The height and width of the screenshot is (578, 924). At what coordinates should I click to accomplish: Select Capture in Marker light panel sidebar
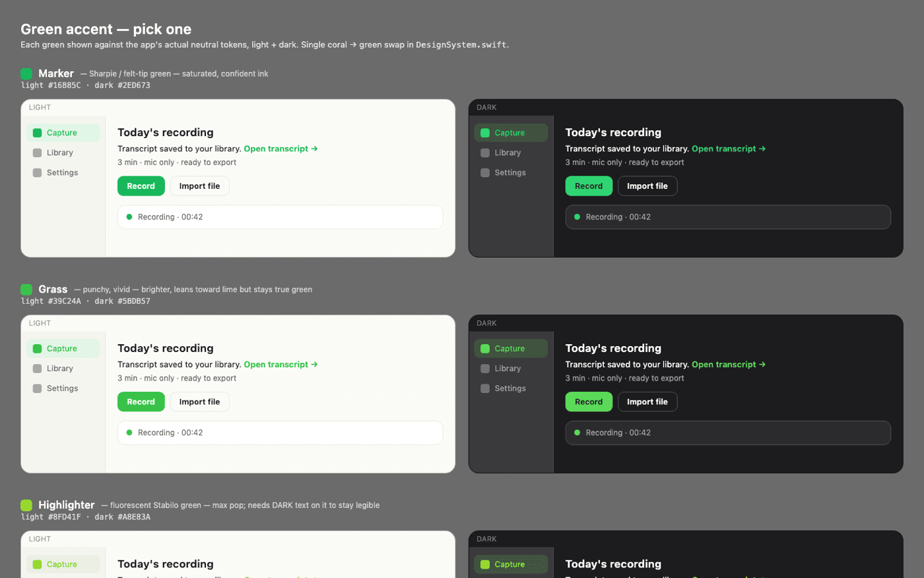tap(63, 133)
